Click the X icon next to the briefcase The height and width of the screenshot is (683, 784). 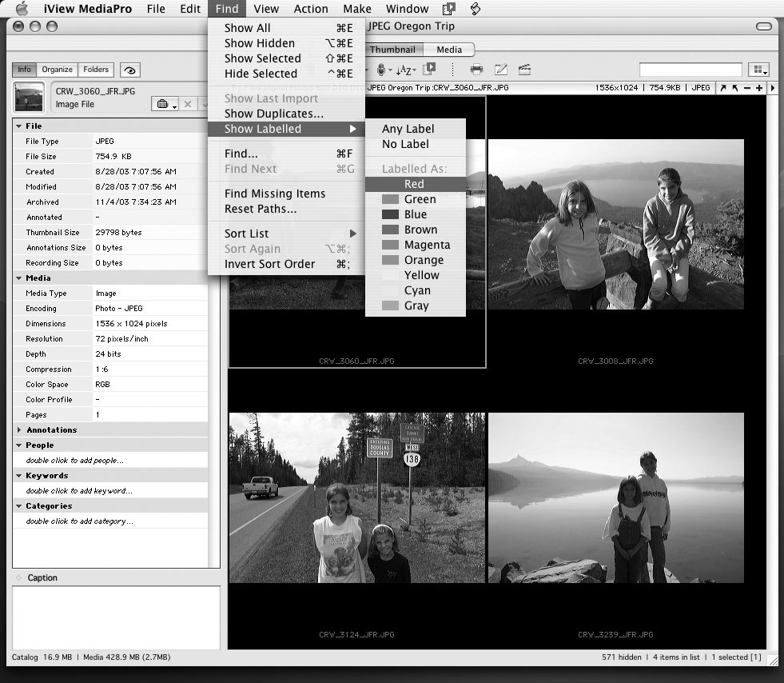click(x=188, y=104)
